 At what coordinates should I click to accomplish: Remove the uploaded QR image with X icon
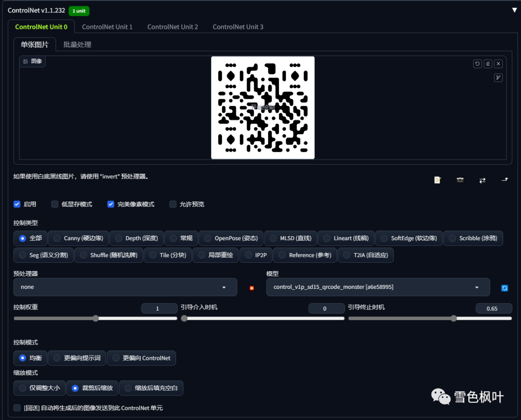coord(498,64)
